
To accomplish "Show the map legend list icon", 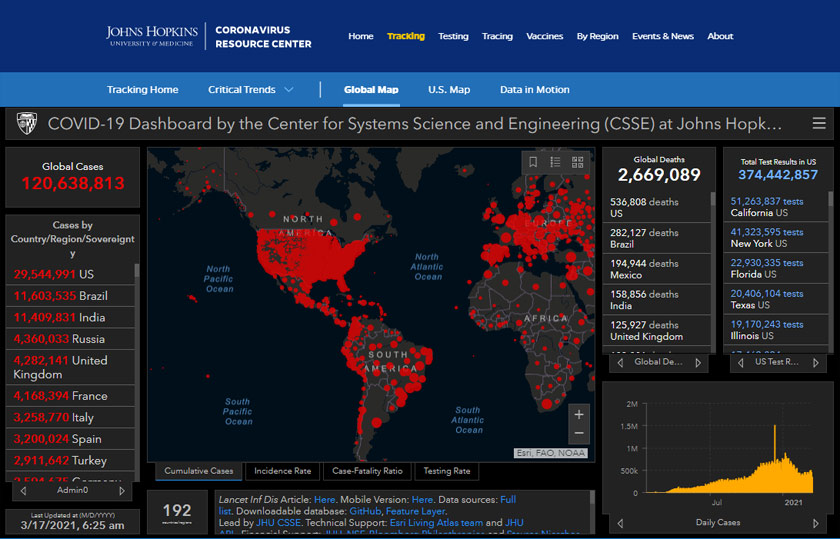I will tap(555, 162).
